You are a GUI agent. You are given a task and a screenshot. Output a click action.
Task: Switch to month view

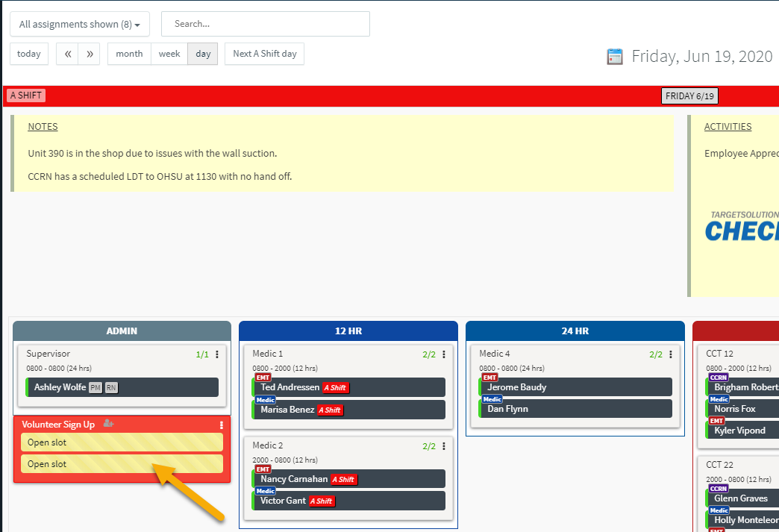click(129, 54)
